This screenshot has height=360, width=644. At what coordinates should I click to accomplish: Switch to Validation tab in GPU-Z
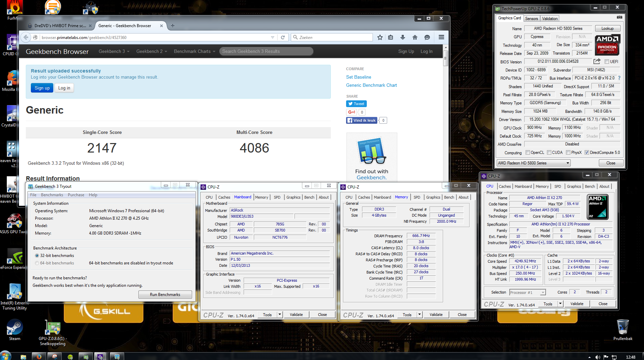[x=550, y=19]
